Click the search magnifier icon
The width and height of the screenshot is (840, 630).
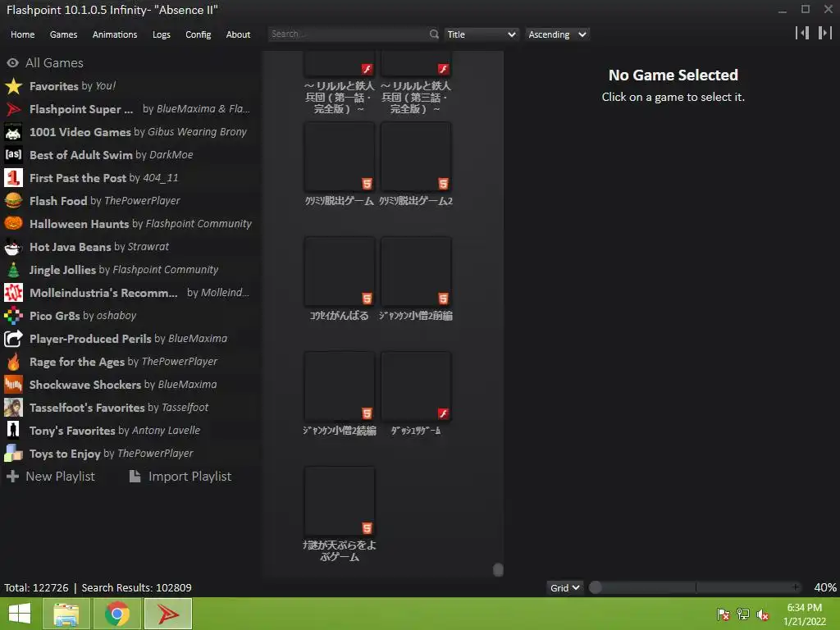point(433,34)
